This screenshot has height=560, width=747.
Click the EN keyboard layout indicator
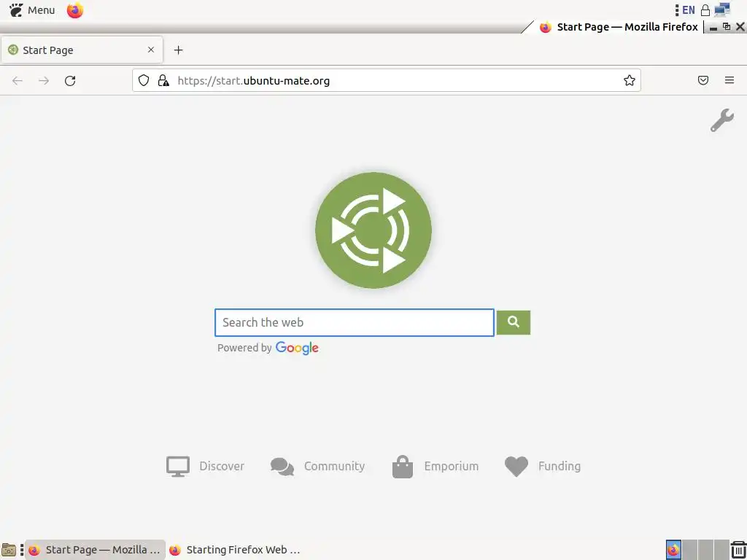point(689,10)
